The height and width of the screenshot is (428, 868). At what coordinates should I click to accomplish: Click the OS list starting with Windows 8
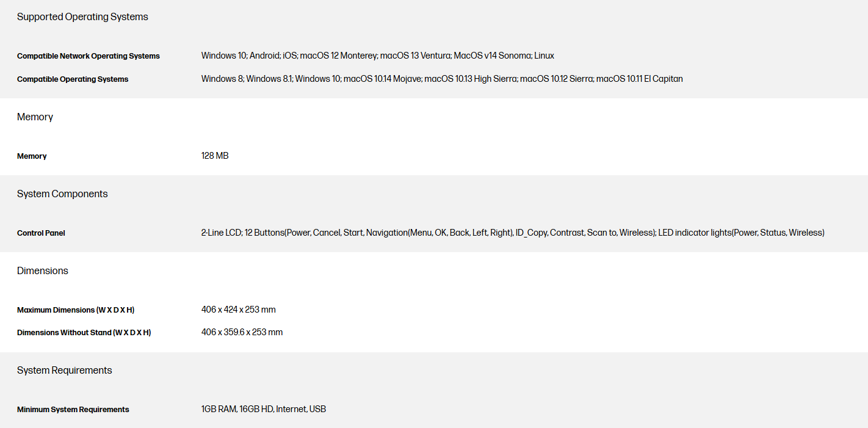(x=441, y=79)
